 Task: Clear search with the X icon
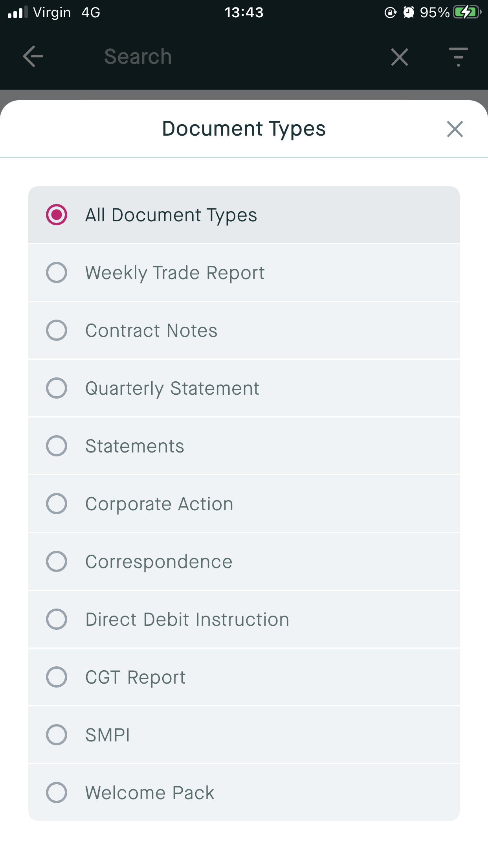399,57
